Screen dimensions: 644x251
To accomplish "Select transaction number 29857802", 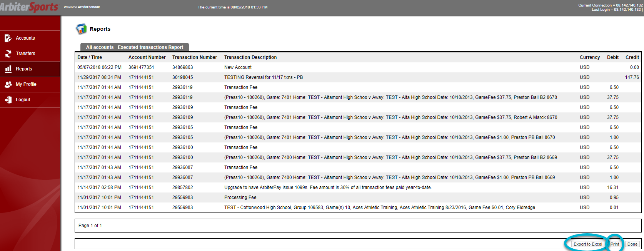I will coord(183,187).
